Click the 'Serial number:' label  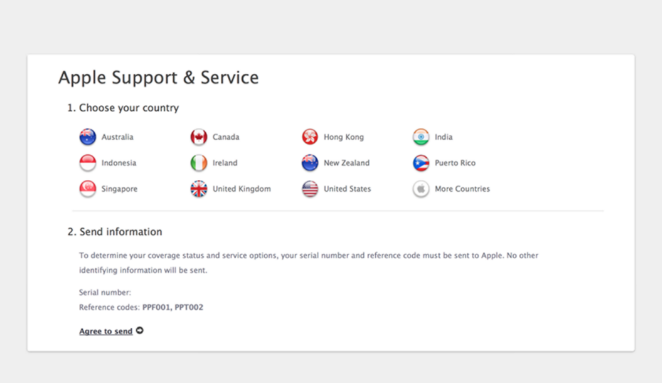105,292
